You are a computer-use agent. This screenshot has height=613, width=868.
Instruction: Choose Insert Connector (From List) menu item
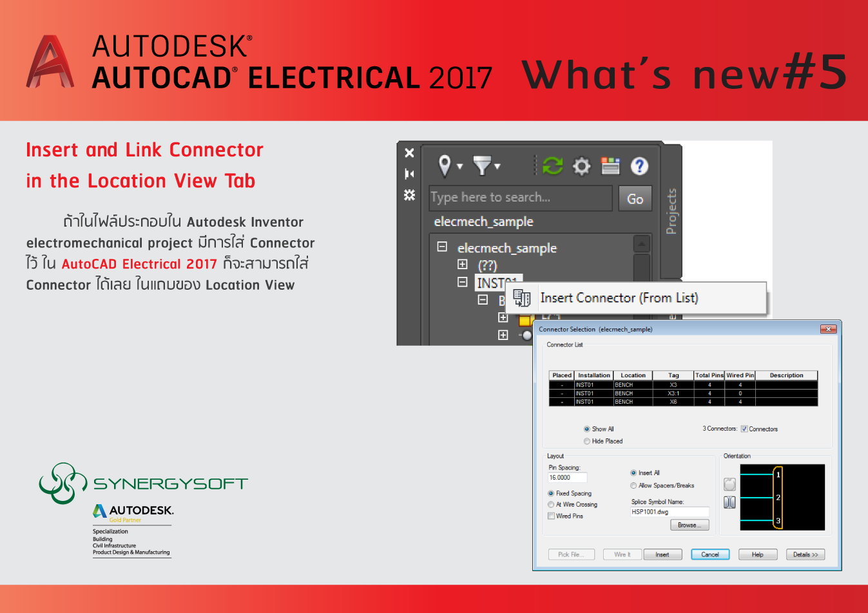click(x=619, y=298)
